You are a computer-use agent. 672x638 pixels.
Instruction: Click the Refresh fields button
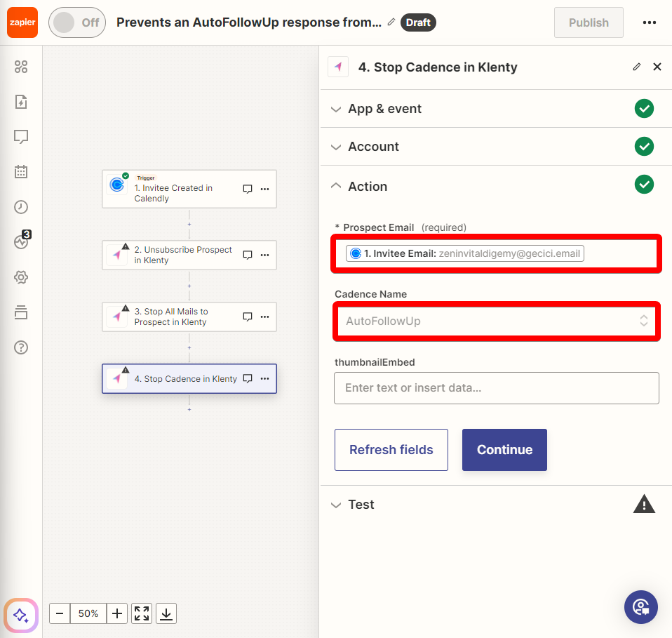pos(391,450)
